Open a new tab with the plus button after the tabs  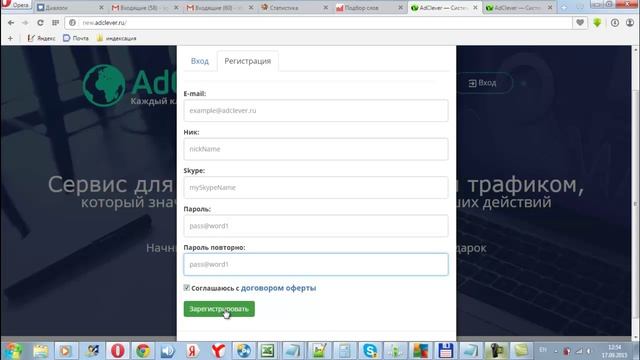point(564,8)
